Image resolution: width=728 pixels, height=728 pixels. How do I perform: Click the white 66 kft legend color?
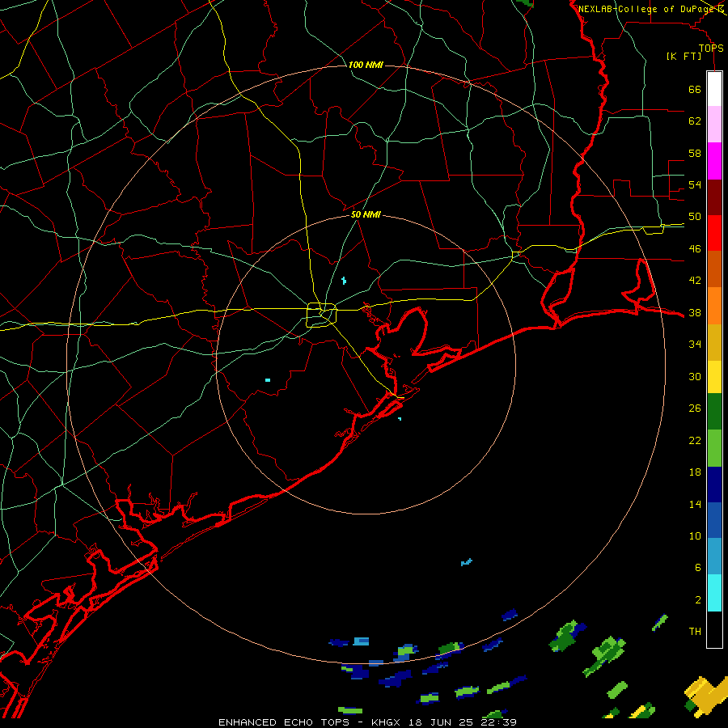(714, 89)
